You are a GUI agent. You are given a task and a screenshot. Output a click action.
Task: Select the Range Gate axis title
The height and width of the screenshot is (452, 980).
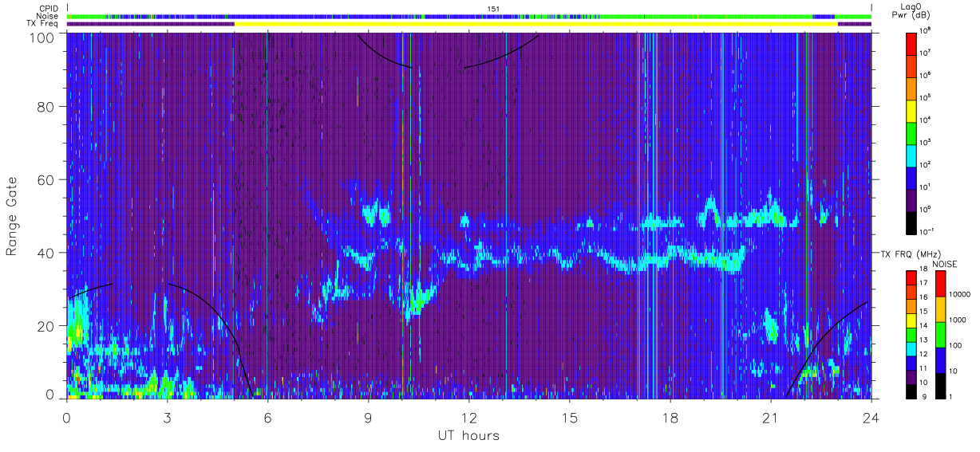12,216
